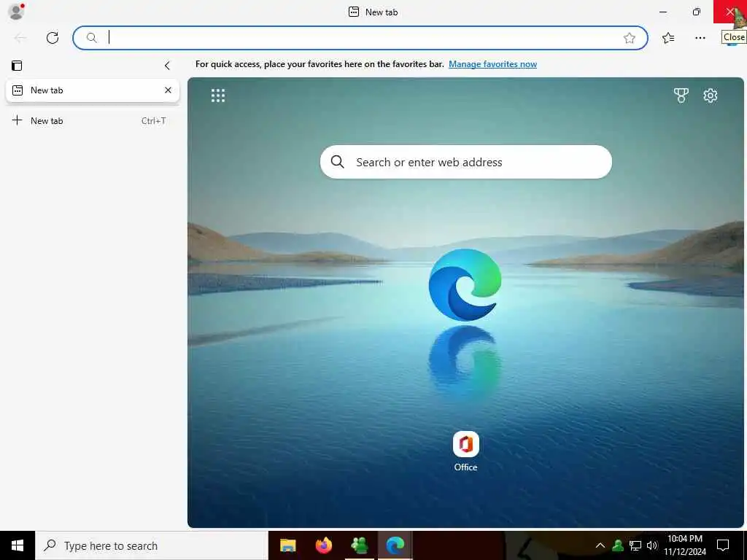Viewport: 747px width, 560px height.
Task: Select the New tab in vertical tabs
Action: [93, 90]
